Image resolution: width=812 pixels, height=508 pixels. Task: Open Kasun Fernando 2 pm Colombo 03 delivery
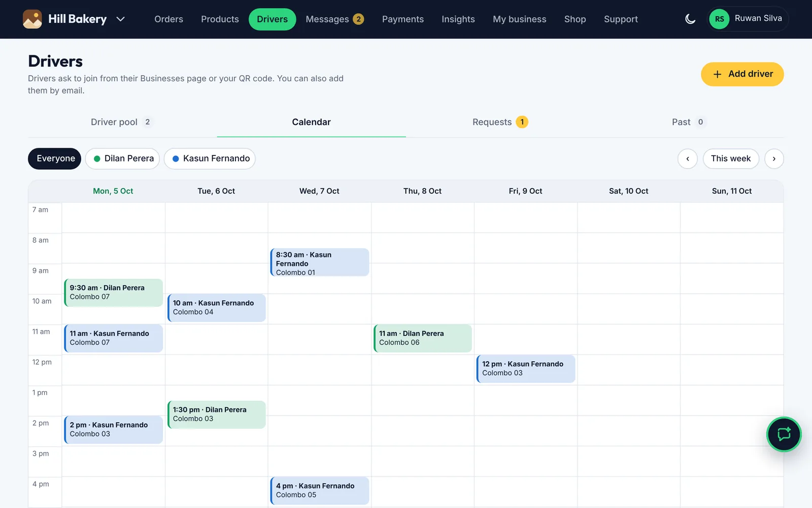pos(114,430)
